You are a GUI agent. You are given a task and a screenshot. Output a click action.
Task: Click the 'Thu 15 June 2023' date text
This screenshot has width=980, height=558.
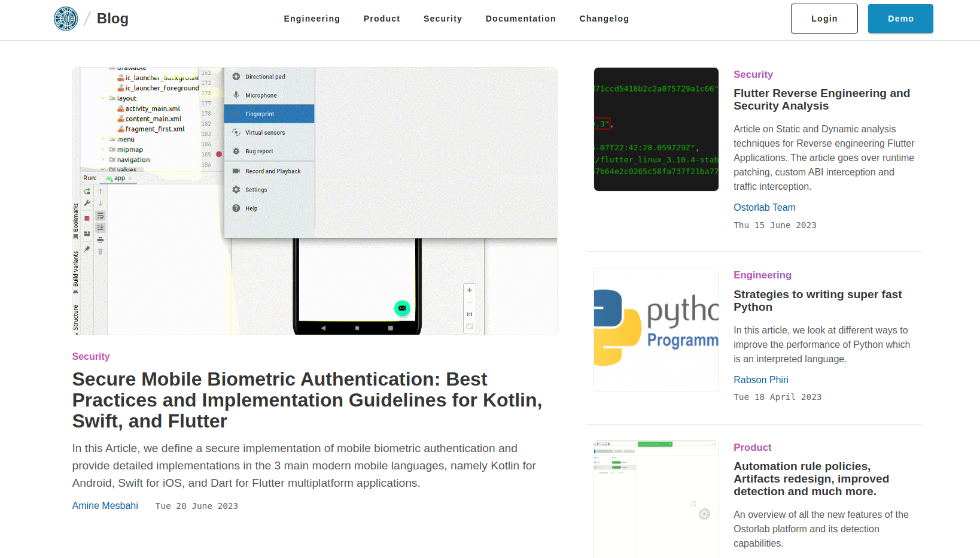click(775, 225)
